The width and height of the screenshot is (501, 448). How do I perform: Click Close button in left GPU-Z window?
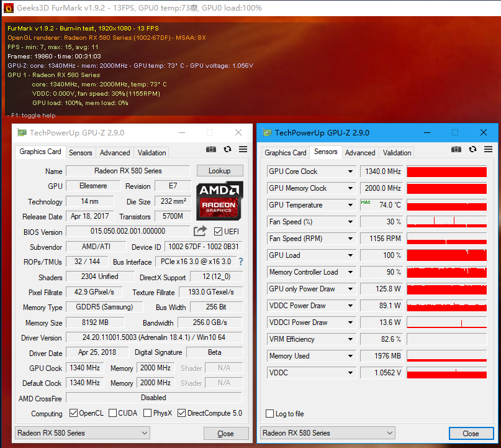[x=226, y=434]
